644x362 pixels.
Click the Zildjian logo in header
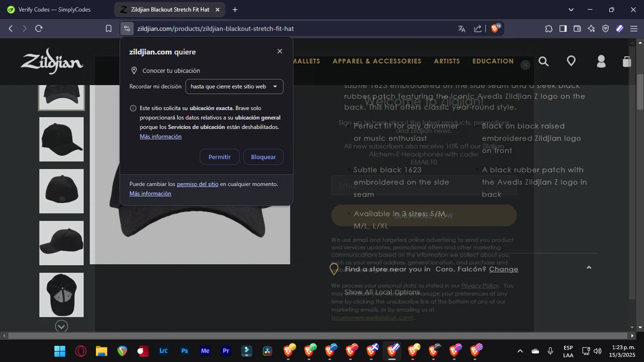52,61
